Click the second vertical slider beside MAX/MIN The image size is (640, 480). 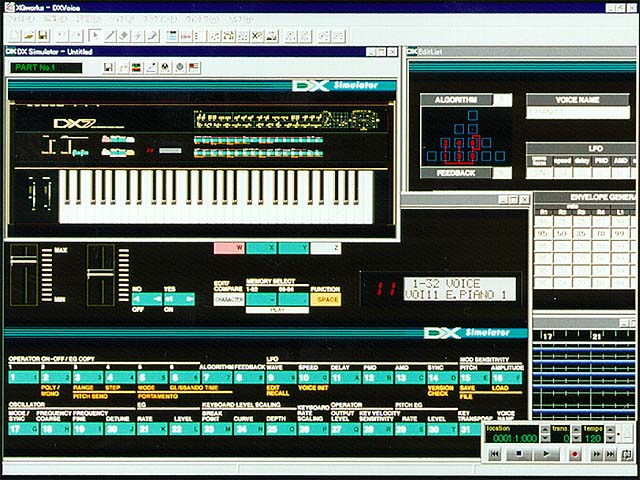100,275
